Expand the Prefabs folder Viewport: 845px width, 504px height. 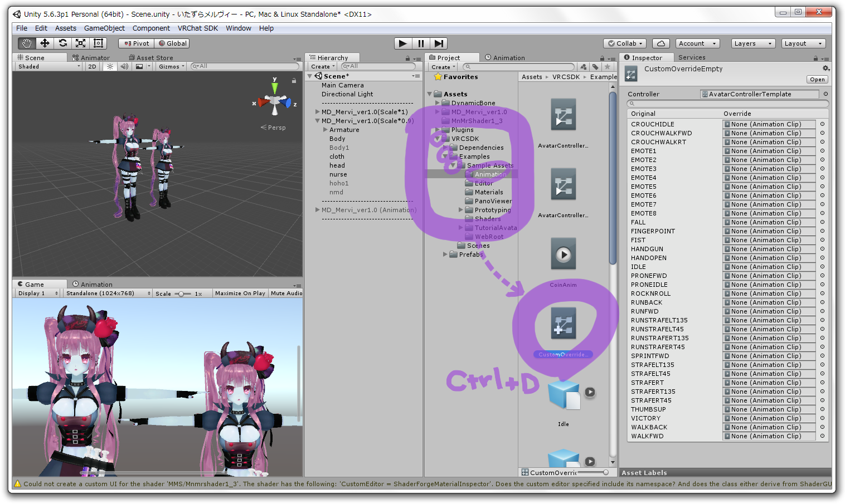pyautogui.click(x=445, y=255)
